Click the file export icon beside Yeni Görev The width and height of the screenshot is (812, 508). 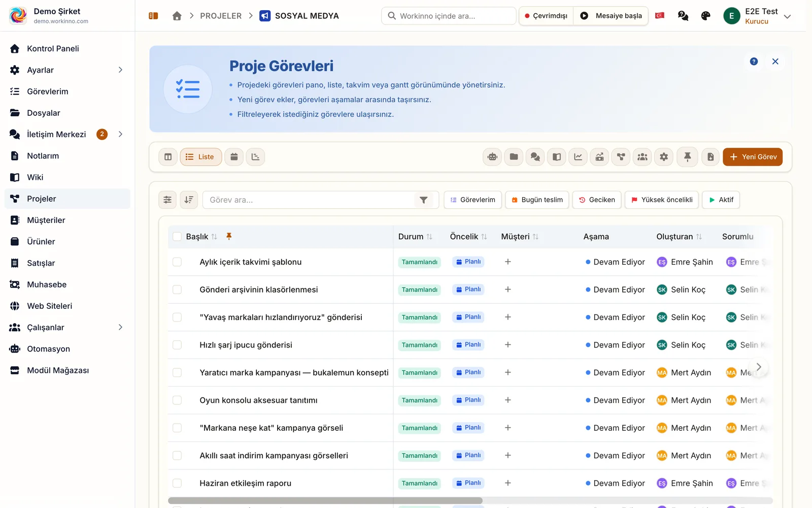tap(710, 157)
